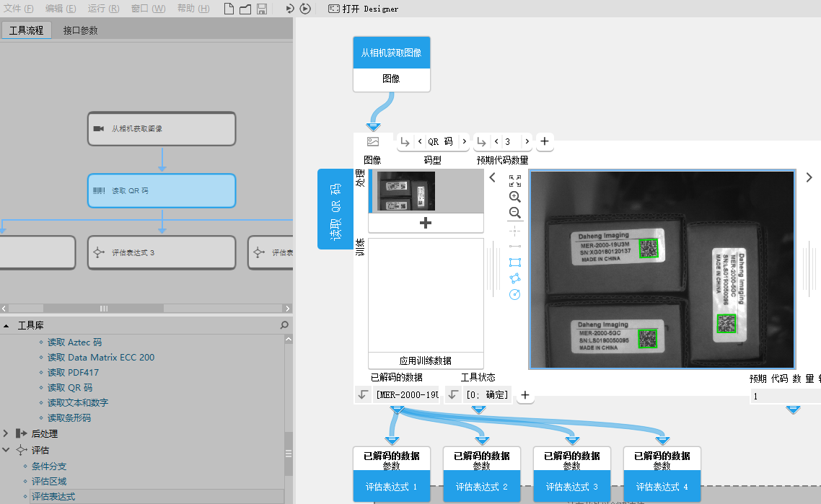This screenshot has height=504, width=821.
Task: Expand the 后处理 tool category
Action: (6, 434)
